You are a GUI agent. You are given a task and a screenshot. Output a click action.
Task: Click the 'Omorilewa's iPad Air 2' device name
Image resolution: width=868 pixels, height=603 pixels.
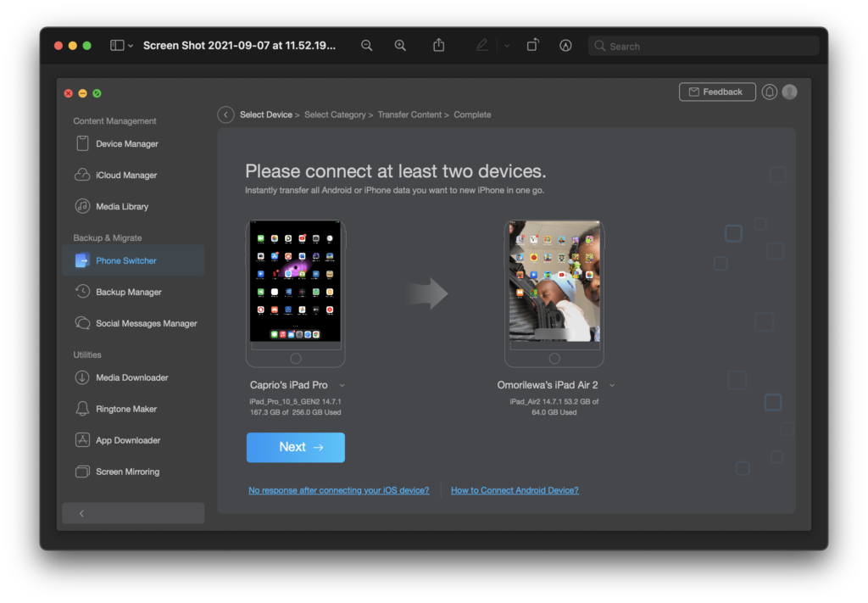point(548,385)
